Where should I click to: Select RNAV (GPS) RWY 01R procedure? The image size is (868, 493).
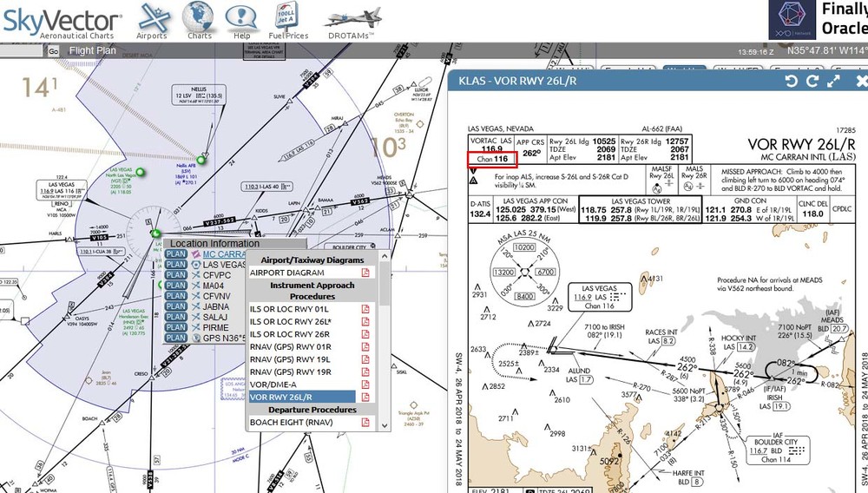click(x=291, y=347)
